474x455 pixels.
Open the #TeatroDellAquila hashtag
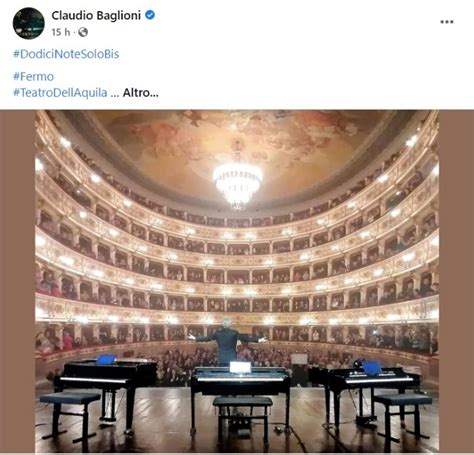(x=60, y=92)
